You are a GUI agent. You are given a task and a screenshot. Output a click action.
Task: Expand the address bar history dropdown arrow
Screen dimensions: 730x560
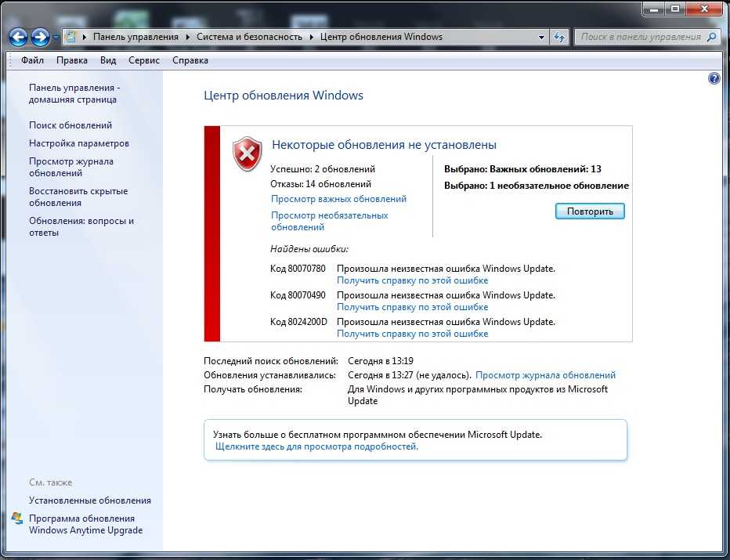pyautogui.click(x=541, y=38)
